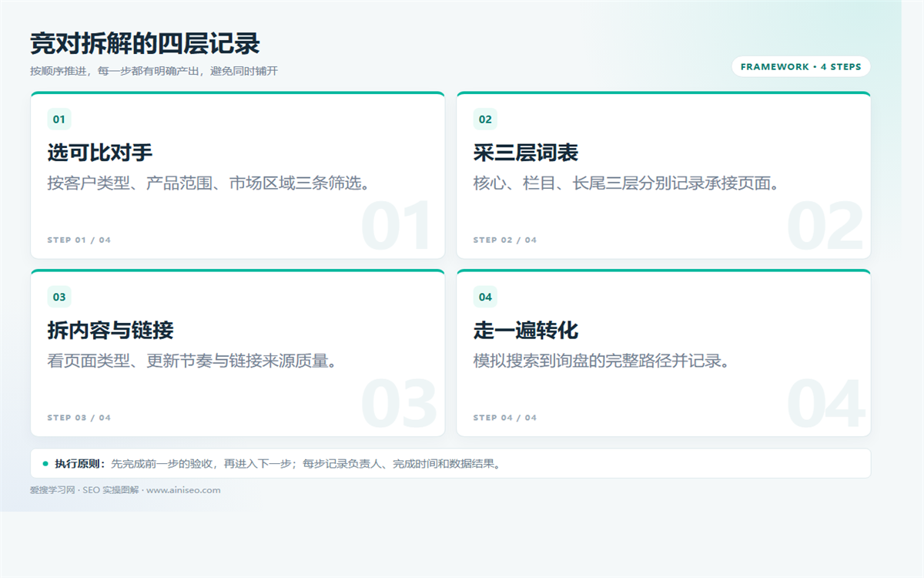Click the green 01 step badge
This screenshot has width=924, height=578.
(x=59, y=119)
